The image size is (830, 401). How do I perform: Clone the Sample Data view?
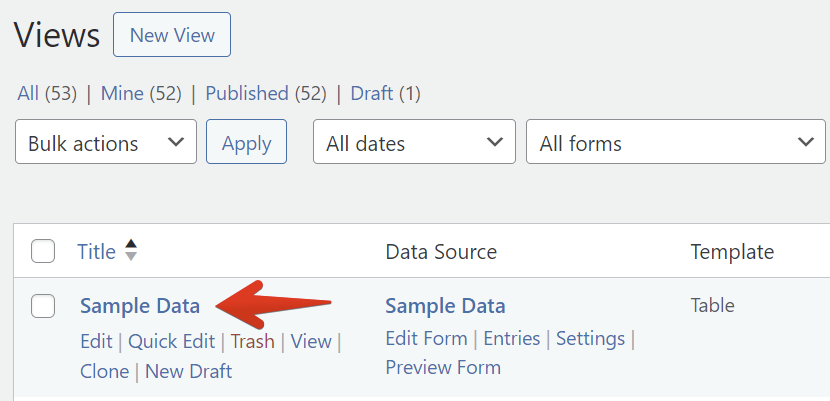point(104,372)
